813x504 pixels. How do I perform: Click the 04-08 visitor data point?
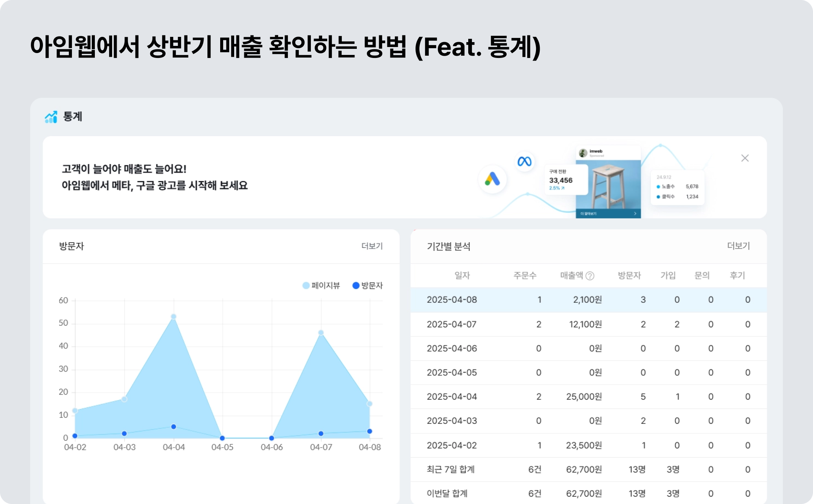[370, 431]
